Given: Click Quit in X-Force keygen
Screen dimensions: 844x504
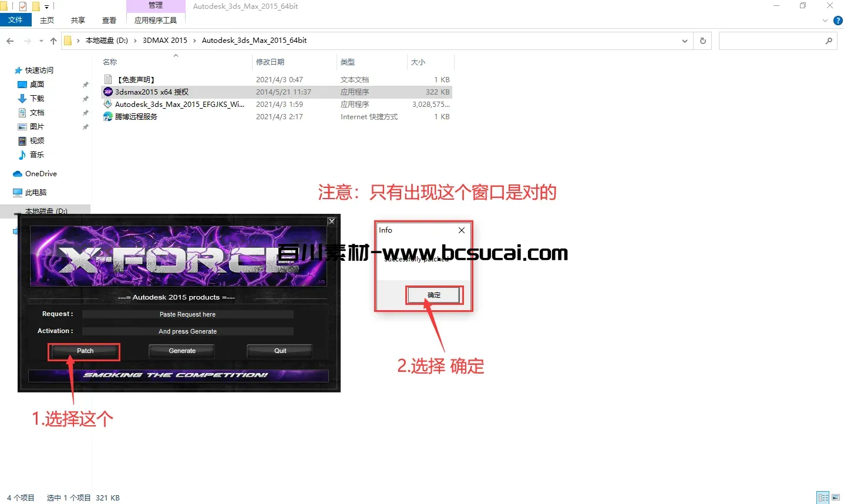Looking at the screenshot, I should click(280, 351).
